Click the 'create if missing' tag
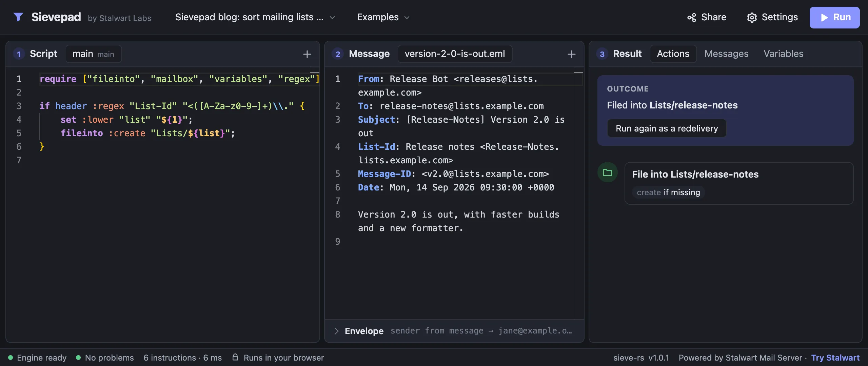The width and height of the screenshot is (868, 366). point(668,192)
